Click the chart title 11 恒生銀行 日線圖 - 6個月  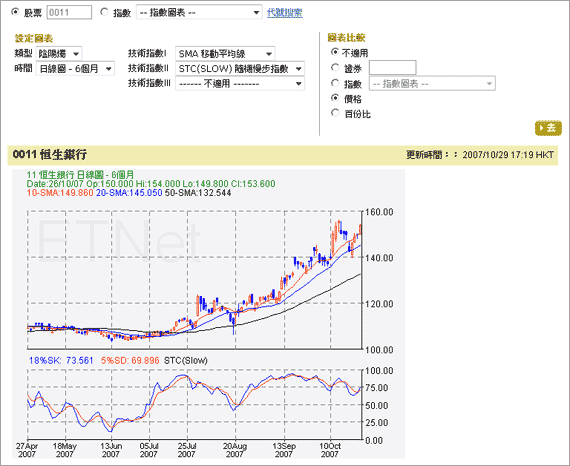(80, 175)
